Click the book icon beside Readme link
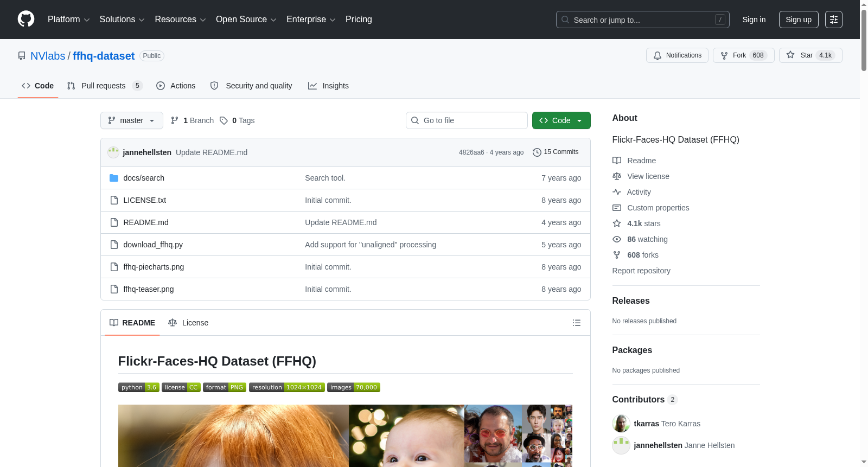 pos(617,161)
